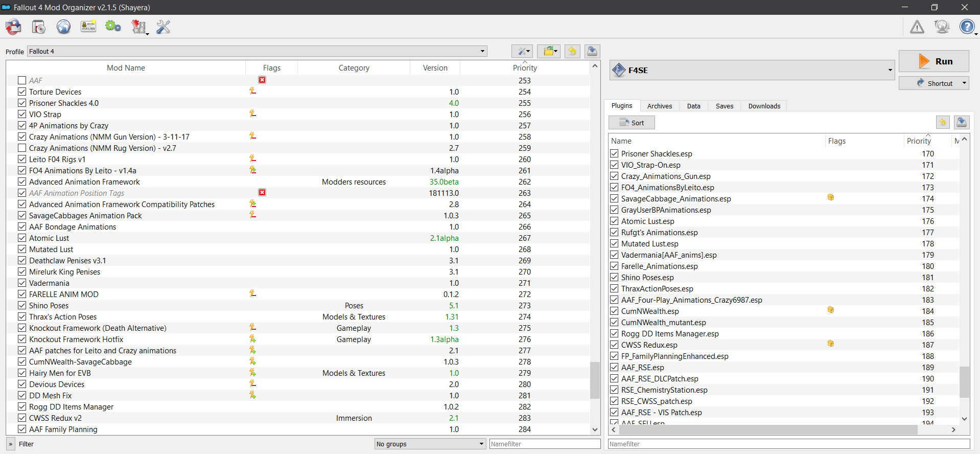Click the plugin list Namefilter field
The width and height of the screenshot is (980, 454).
[789, 444]
